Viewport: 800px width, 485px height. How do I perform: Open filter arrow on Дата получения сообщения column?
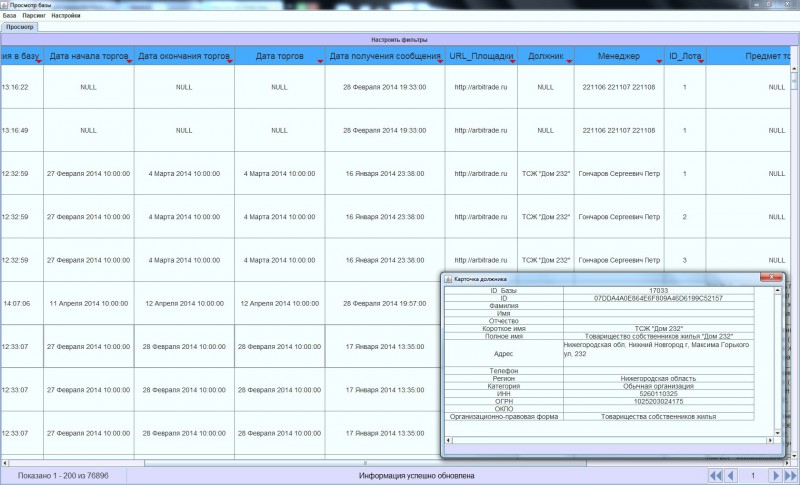440,61
